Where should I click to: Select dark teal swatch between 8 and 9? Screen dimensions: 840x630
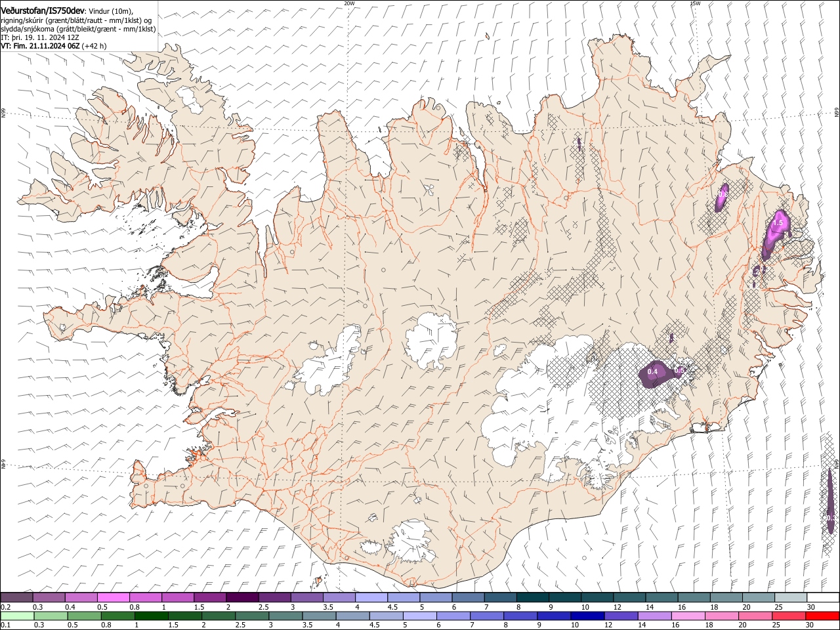(x=532, y=597)
